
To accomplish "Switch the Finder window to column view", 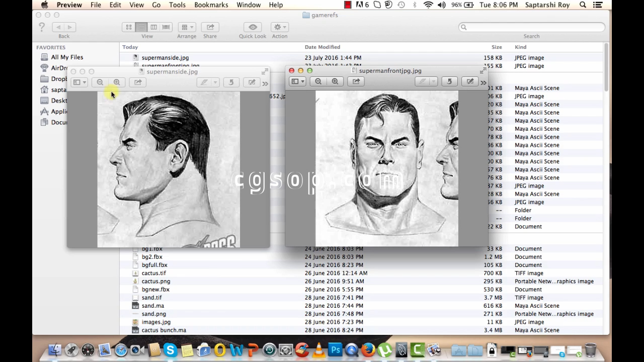I will pos(153,27).
